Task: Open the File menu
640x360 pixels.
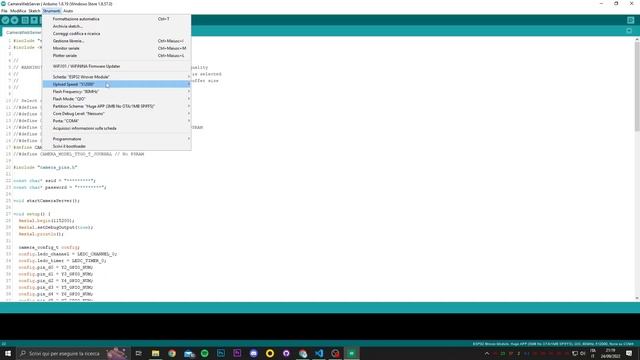Action: pos(4,11)
